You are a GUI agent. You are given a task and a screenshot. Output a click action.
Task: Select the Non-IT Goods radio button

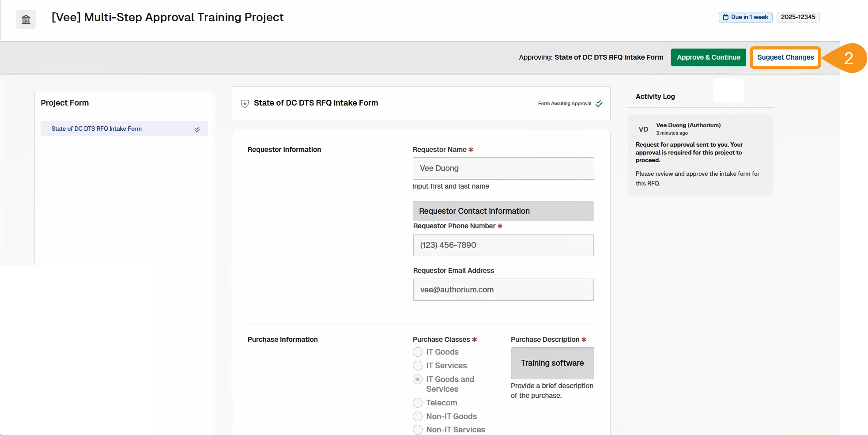418,416
